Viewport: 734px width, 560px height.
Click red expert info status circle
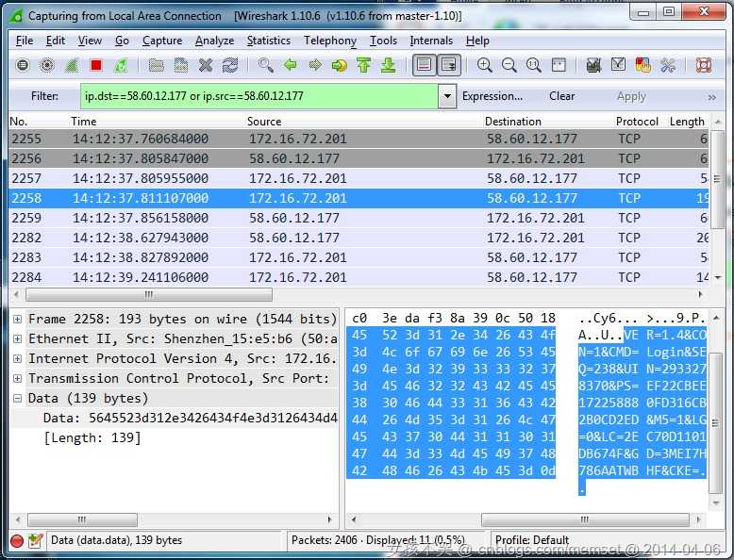coord(17,541)
